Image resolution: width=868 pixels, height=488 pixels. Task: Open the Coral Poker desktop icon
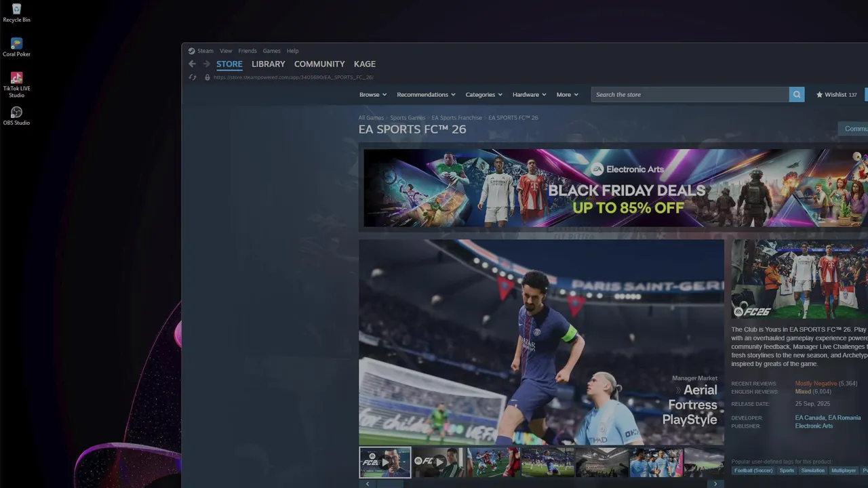click(x=16, y=47)
